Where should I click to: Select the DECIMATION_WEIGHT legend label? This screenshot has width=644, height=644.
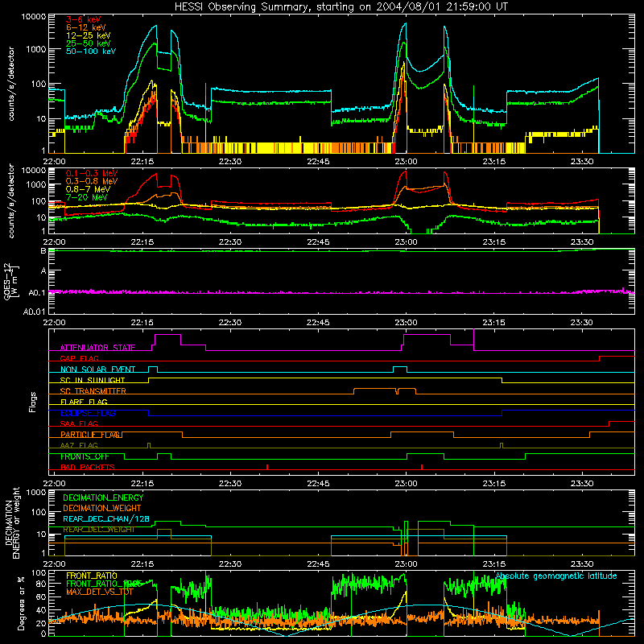[x=102, y=509]
